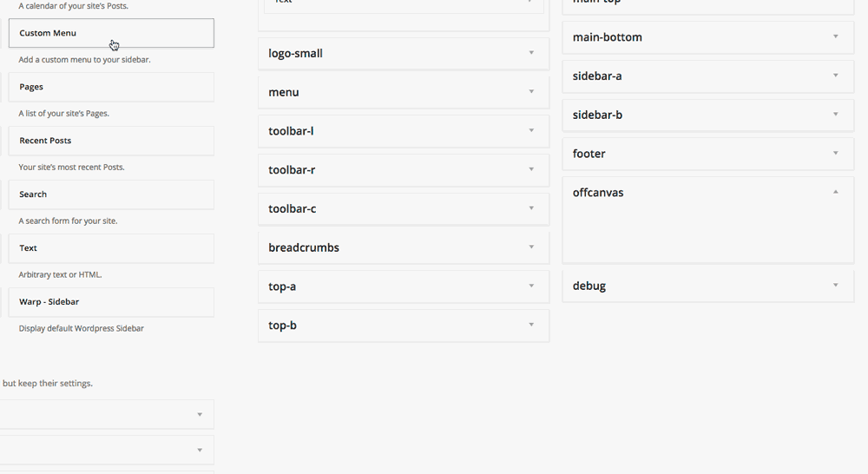Screen dimensions: 868x474
Task: Expand the logo-small widget area arrow
Action: pos(531,53)
